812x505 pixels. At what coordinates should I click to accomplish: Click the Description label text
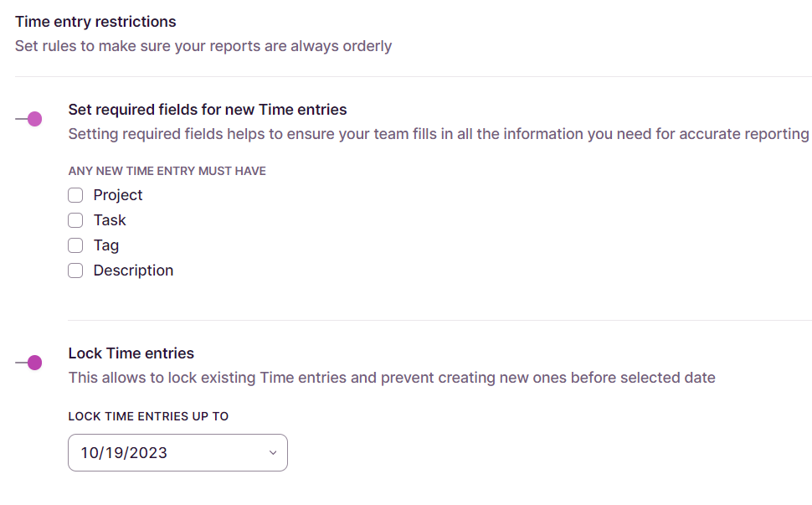tap(133, 271)
